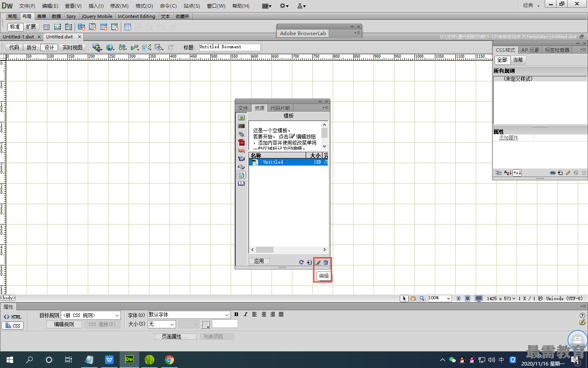Viewport: 588px width, 368px height.
Task: Switch to jQuery Mobile insert tab
Action: pyautogui.click(x=97, y=16)
